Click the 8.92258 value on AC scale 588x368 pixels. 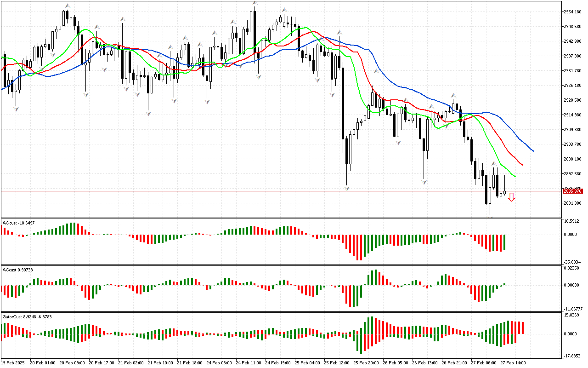point(571,268)
